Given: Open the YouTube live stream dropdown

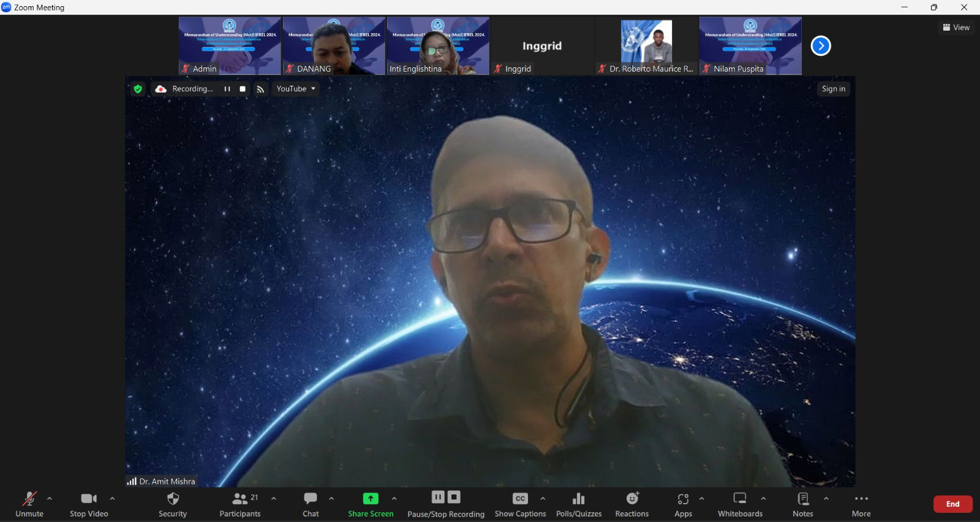Looking at the screenshot, I should pos(296,89).
